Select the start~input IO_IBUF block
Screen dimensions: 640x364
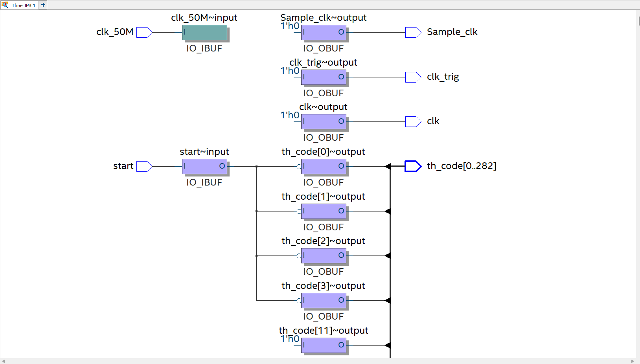[x=204, y=166]
